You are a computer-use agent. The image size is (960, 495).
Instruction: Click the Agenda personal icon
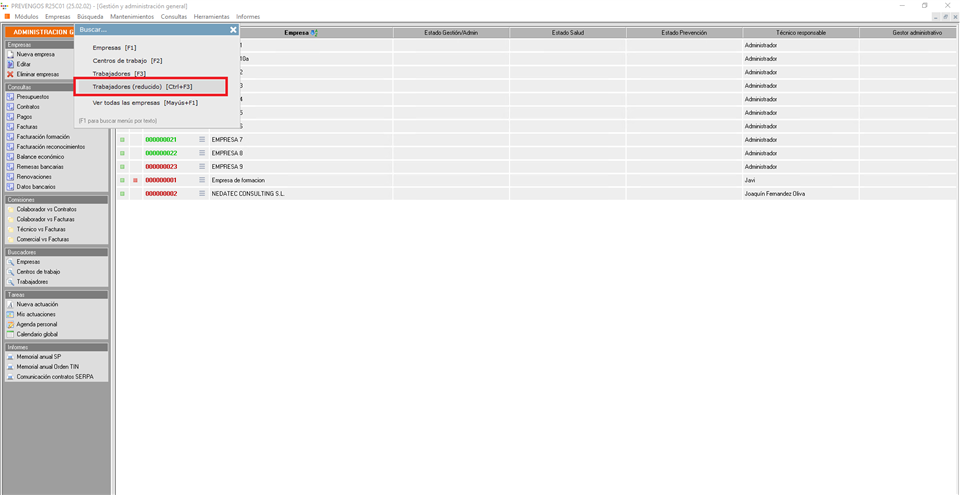[x=10, y=324]
